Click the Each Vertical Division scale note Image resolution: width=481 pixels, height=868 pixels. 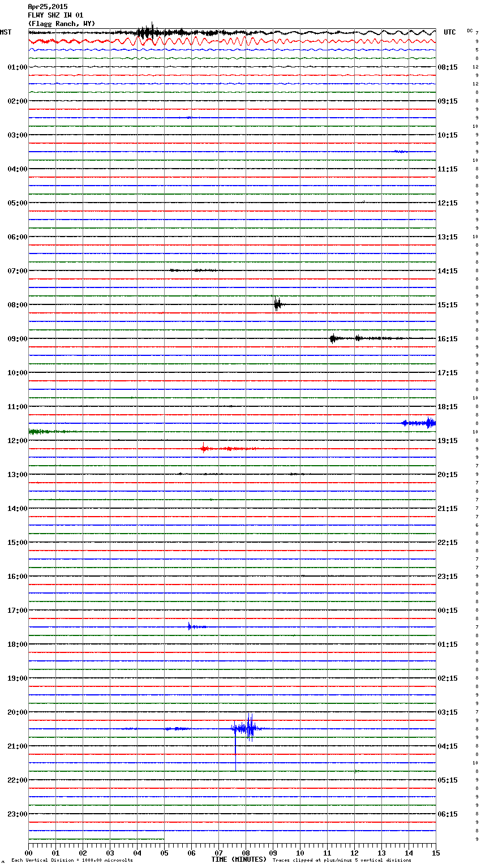(x=72, y=861)
